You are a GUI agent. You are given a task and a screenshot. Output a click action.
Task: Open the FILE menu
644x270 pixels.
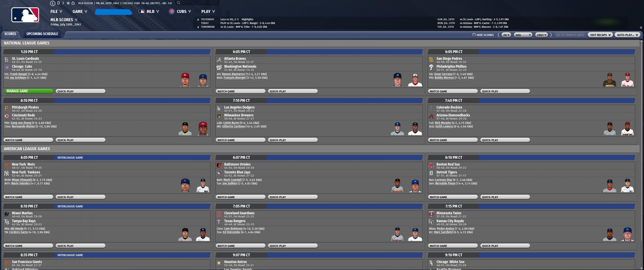[x=56, y=11]
